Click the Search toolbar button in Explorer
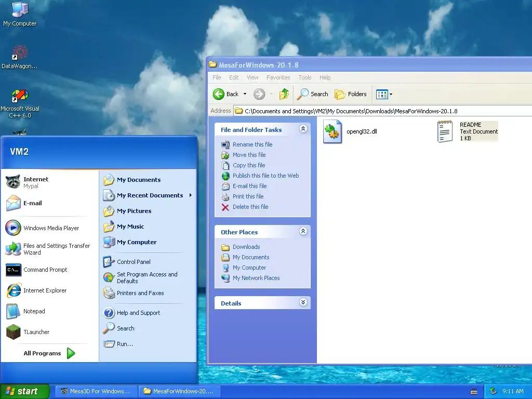Image resolution: width=532 pixels, height=399 pixels. [312, 94]
